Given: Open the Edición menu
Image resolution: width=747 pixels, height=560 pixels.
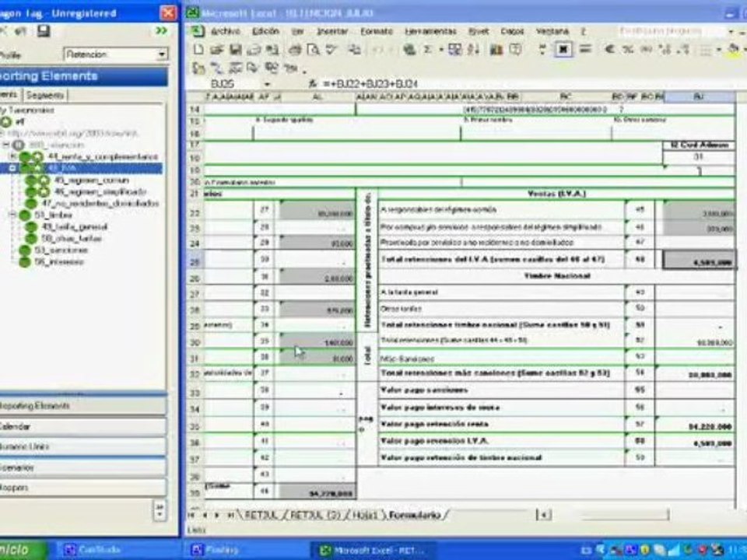Looking at the screenshot, I should (265, 31).
